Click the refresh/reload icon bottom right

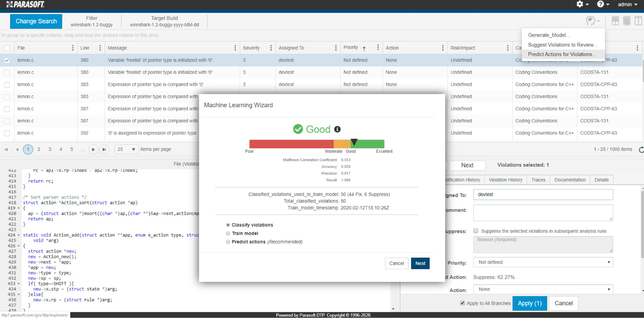(641, 149)
